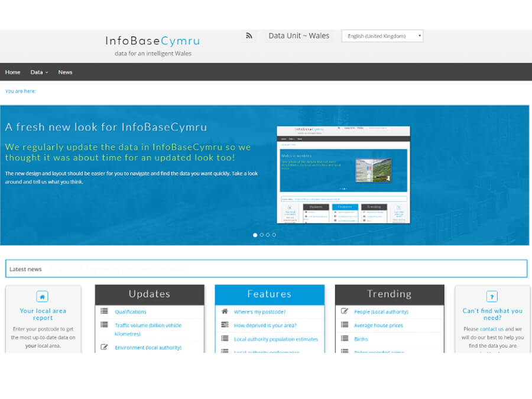Screen dimensions: 532x399
Task: Expand the Data menu
Action: pyautogui.click(x=39, y=72)
